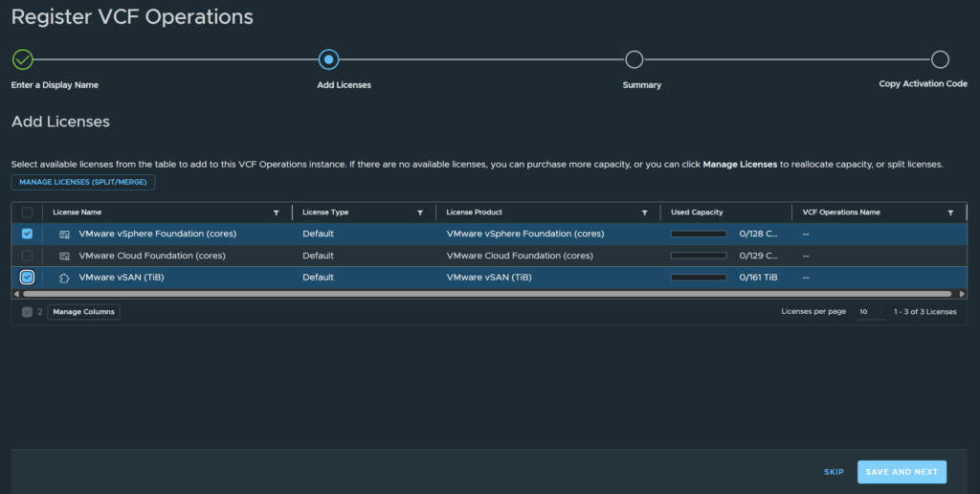Click vSphere Foundation used capacity bar
Image resolution: width=980 pixels, height=494 pixels.
pyautogui.click(x=699, y=234)
